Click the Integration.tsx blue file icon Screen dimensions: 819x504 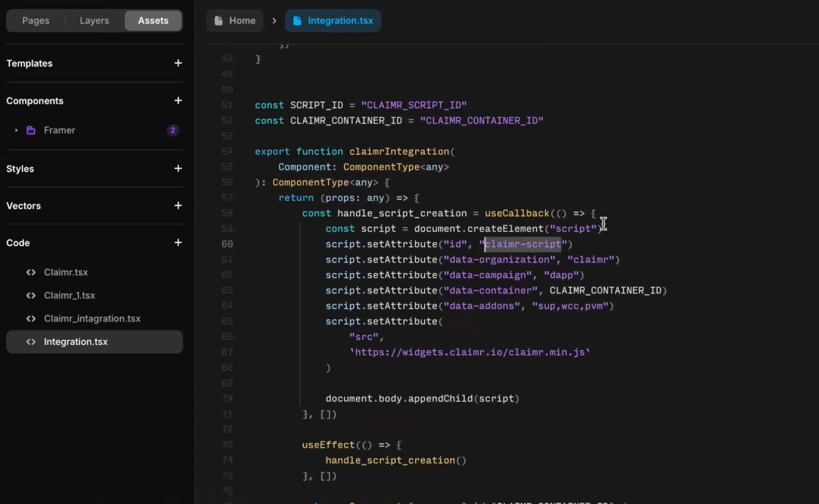(x=297, y=20)
